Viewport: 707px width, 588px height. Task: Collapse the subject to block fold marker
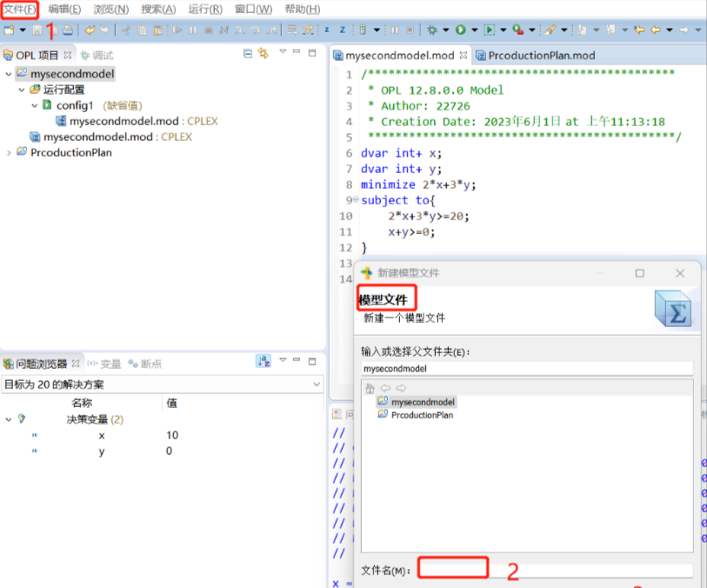[356, 199]
